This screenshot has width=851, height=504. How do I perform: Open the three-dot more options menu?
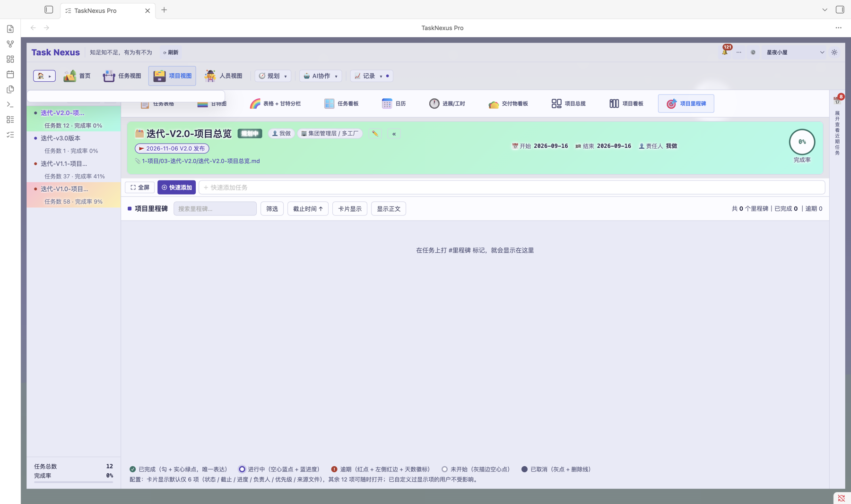tap(838, 28)
